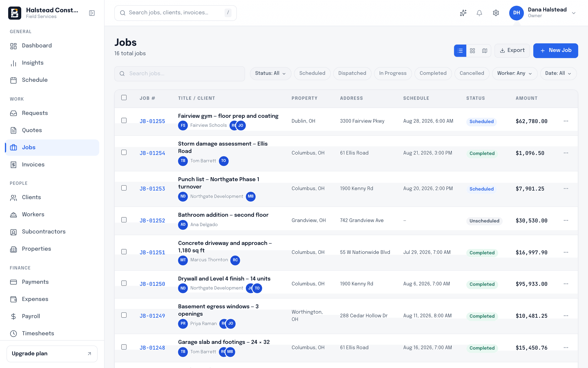Image resolution: width=588 pixels, height=368 pixels.
Task: Check the box for JB-01250
Action: (x=124, y=283)
